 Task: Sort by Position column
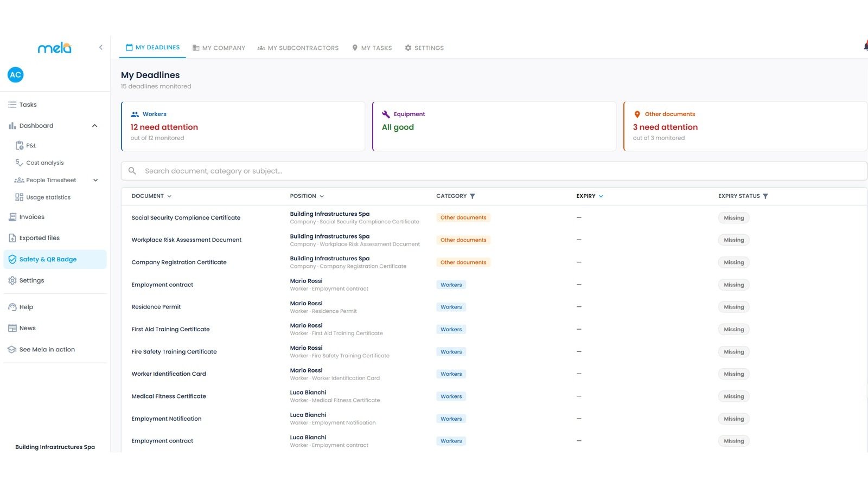click(307, 196)
